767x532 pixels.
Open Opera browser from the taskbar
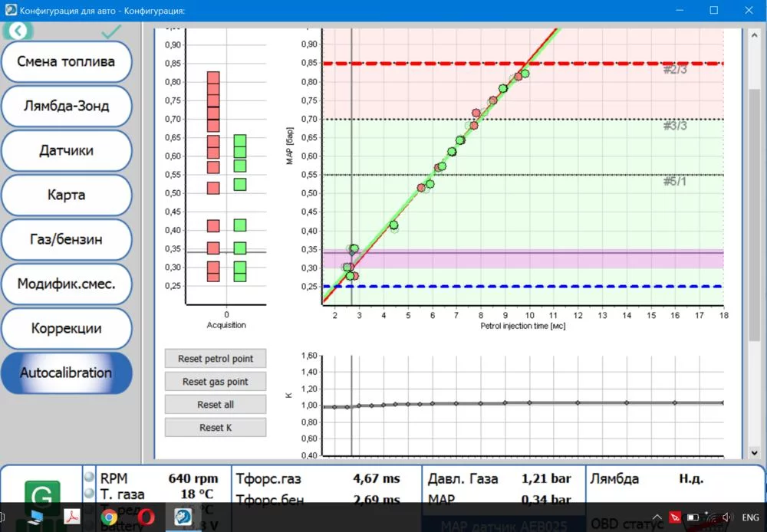click(x=146, y=517)
